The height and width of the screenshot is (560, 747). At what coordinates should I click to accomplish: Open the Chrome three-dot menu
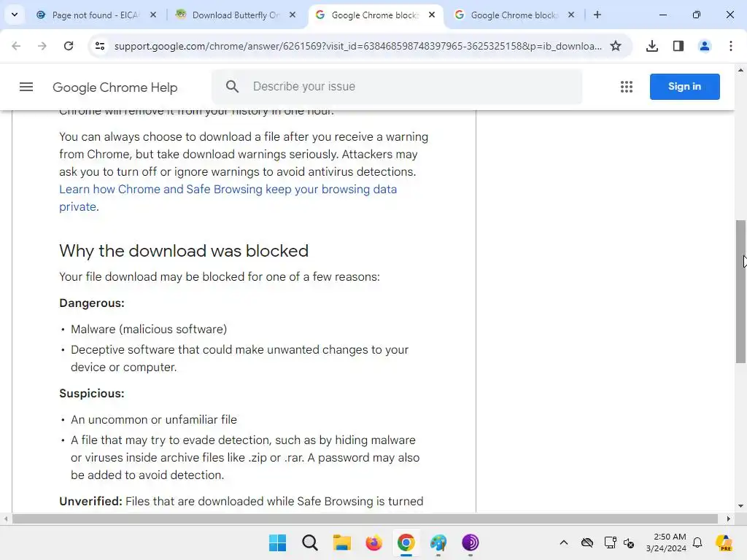point(731,46)
